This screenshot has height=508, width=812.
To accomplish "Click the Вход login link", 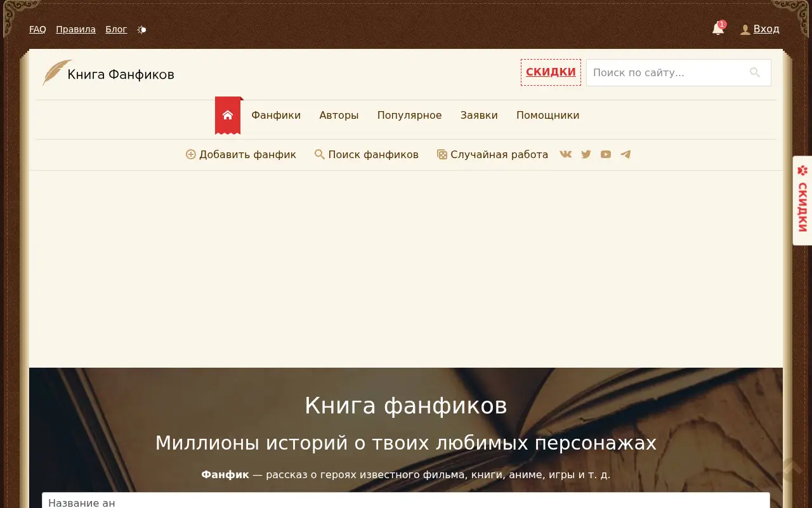I will click(766, 29).
